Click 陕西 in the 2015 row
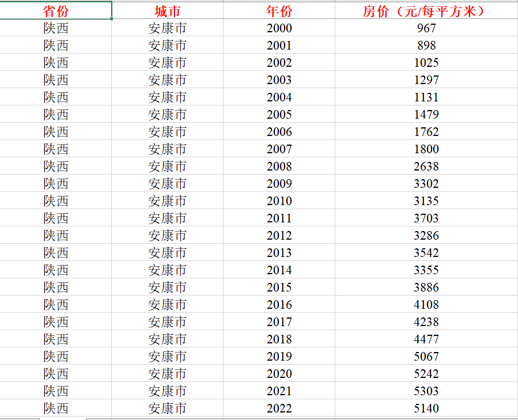 55,287
